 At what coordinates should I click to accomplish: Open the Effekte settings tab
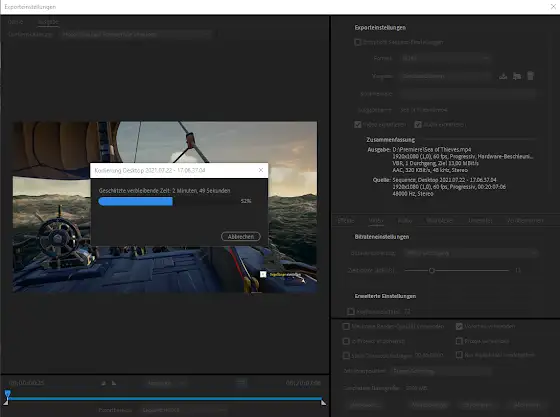point(346,221)
